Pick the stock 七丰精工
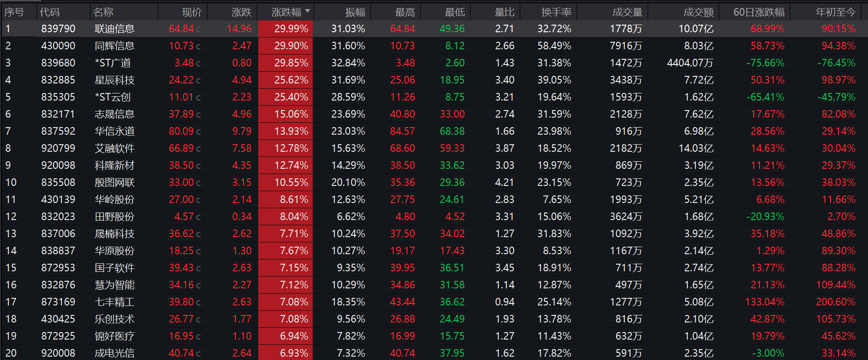The height and width of the screenshot is (360, 868). pos(115,302)
